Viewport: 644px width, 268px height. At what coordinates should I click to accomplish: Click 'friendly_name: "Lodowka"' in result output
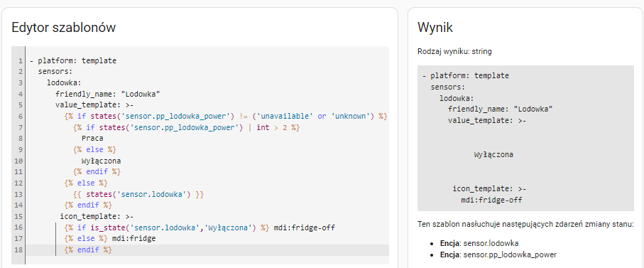tap(501, 109)
